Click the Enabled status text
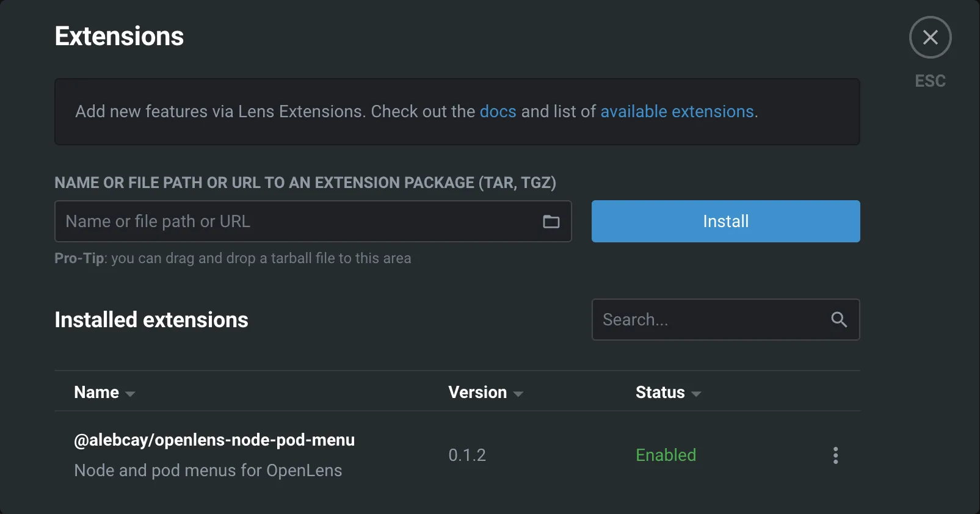The image size is (980, 514). [666, 455]
